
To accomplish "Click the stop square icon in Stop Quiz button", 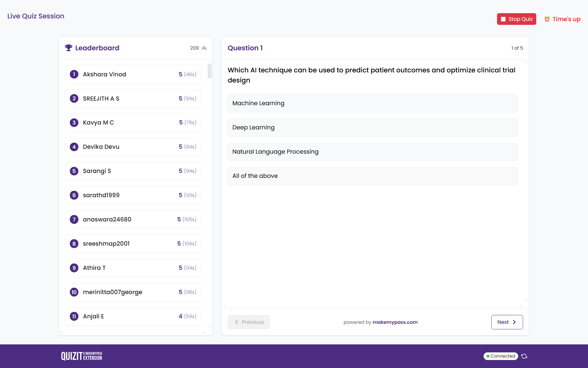I will point(503,19).
